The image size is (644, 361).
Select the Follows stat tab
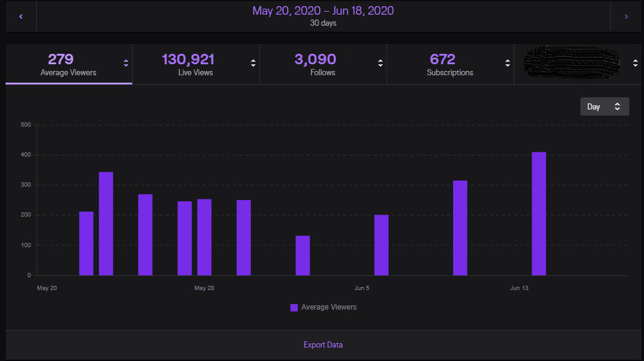tap(323, 64)
